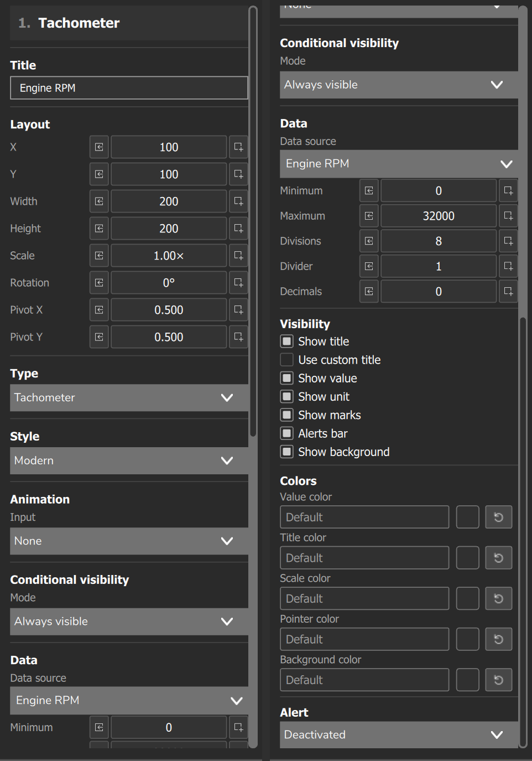Toggle the Show marks checkbox
Image resolution: width=532 pixels, height=761 pixels.
tap(286, 415)
